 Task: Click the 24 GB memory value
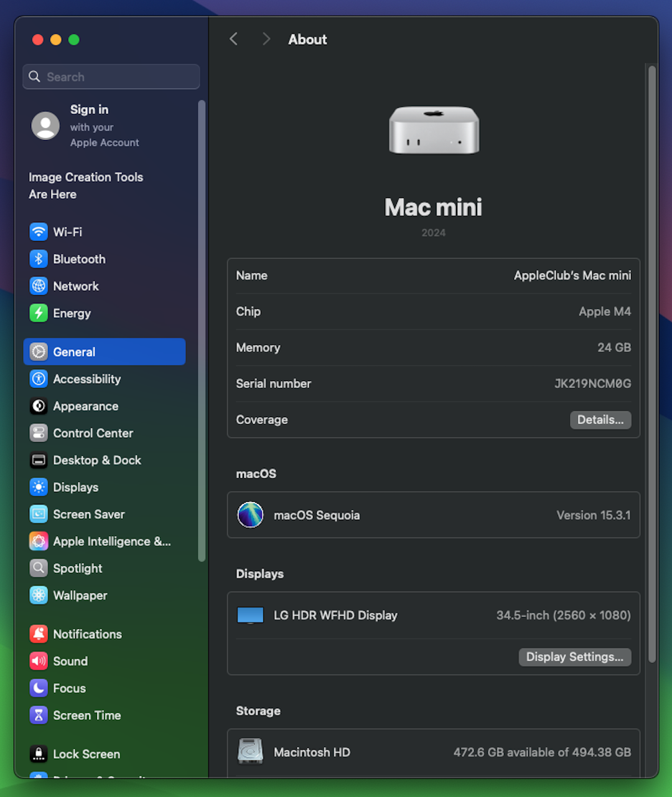(614, 347)
